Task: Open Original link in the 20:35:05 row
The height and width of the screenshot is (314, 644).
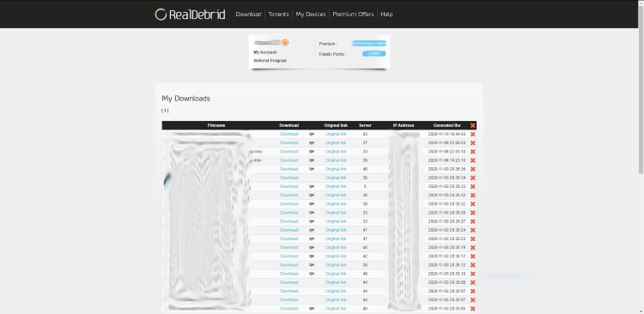Action: 336,309
